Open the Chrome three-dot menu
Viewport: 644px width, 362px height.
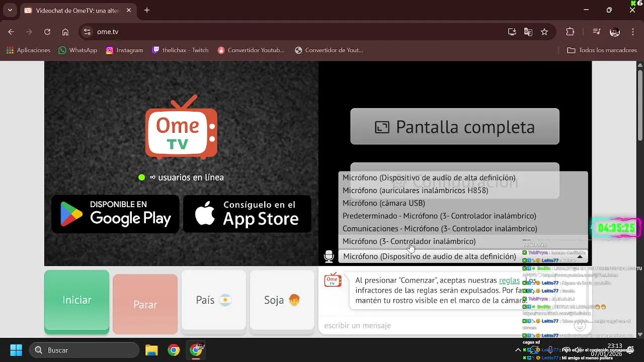(633, 32)
